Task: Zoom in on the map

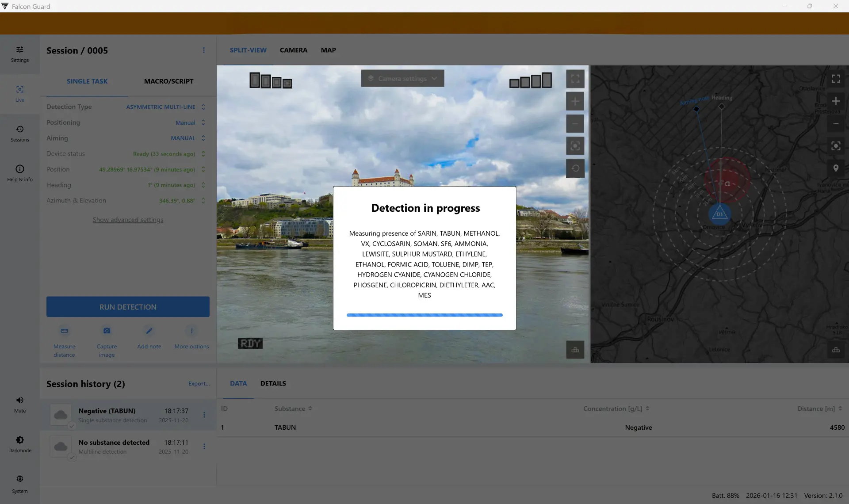Action: 836,101
